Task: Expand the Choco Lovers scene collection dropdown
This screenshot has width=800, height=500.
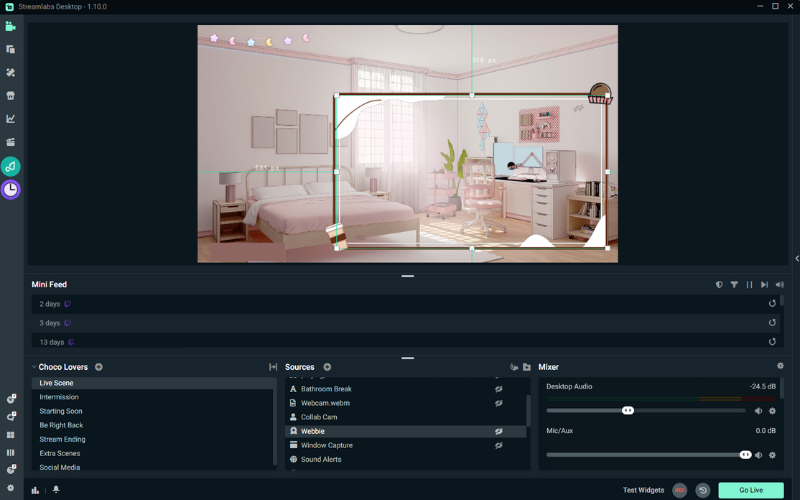Action: click(x=33, y=367)
